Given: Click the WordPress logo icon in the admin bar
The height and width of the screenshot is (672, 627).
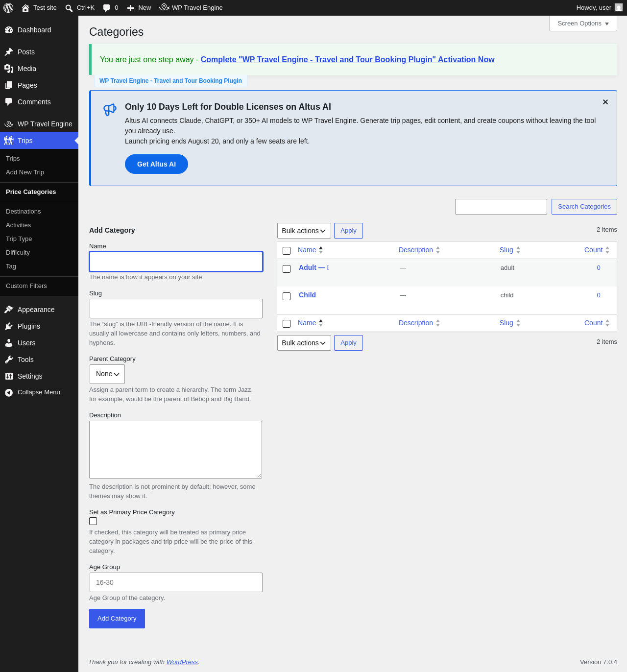Looking at the screenshot, I should tap(8, 8).
